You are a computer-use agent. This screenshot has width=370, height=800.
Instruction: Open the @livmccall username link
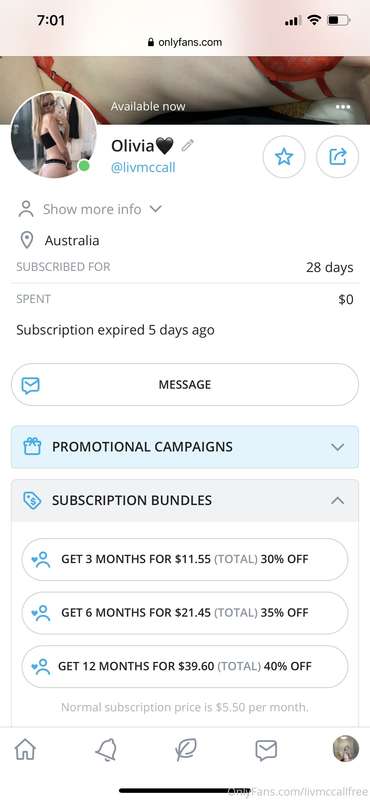[143, 167]
